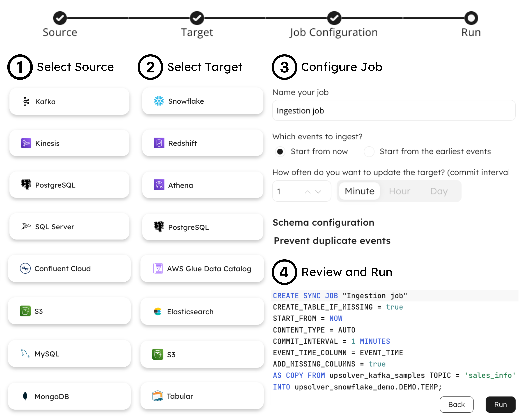
Task: Select the Athena target icon
Action: coord(159,185)
